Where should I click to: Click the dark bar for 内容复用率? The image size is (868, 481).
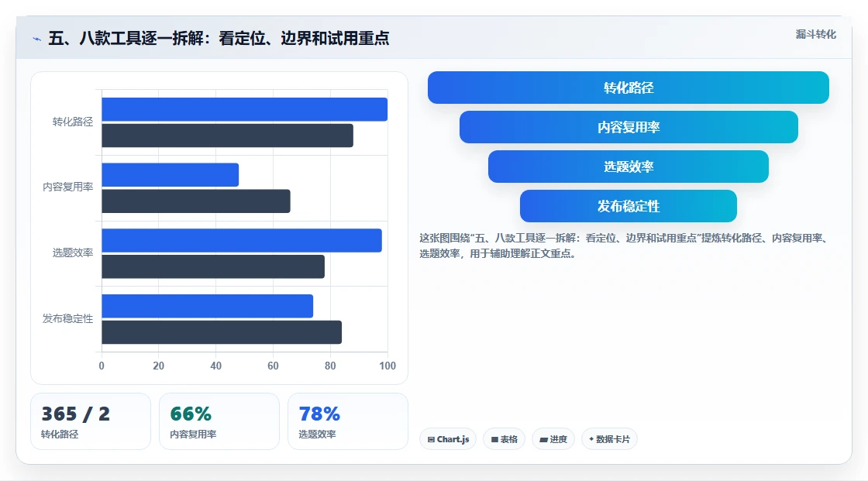pos(196,201)
